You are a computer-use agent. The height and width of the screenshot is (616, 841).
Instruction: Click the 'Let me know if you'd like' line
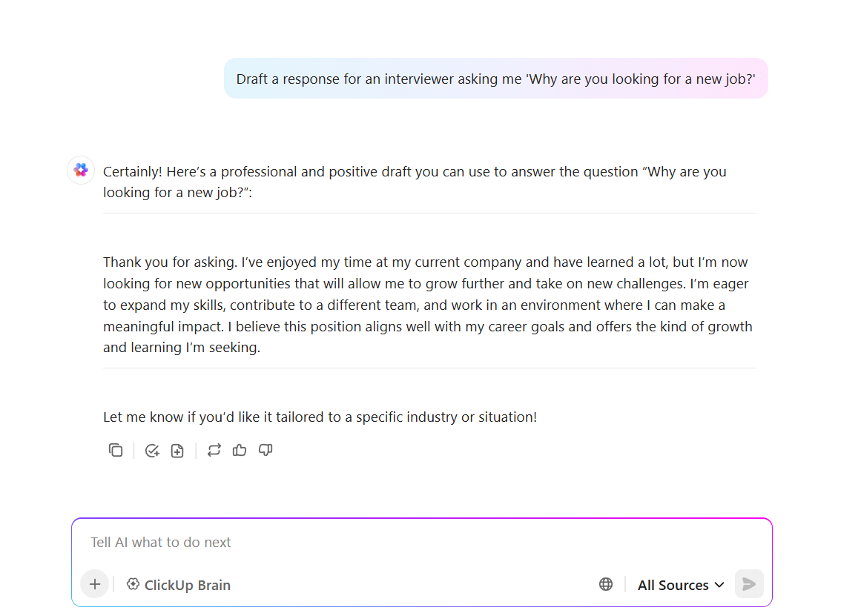pyautogui.click(x=320, y=417)
